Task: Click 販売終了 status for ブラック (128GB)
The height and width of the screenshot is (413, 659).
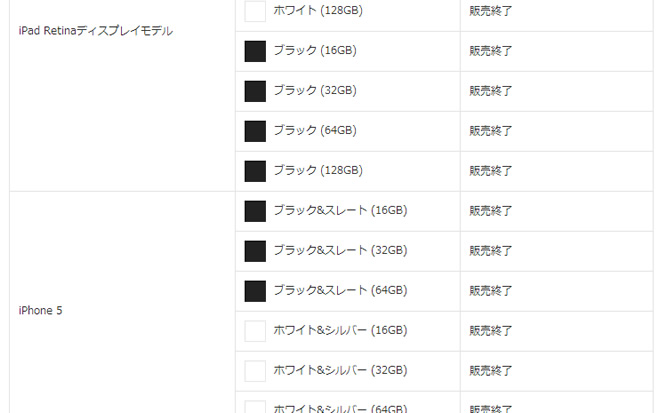Action: 490,171
